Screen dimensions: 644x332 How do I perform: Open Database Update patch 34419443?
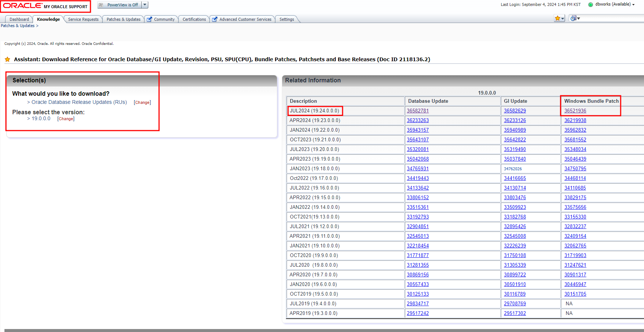pyautogui.click(x=417, y=178)
